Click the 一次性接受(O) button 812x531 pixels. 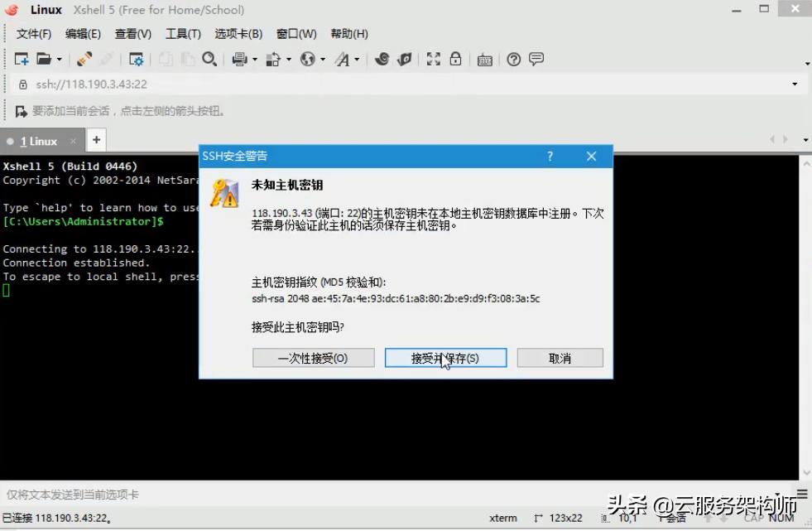coord(313,358)
